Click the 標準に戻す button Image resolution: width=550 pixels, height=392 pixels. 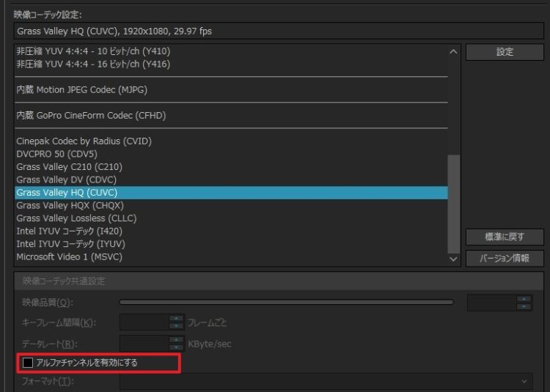click(x=505, y=237)
